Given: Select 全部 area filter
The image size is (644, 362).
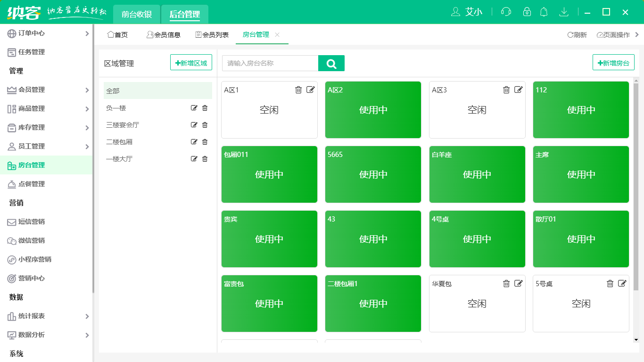Looking at the screenshot, I should (x=158, y=90).
